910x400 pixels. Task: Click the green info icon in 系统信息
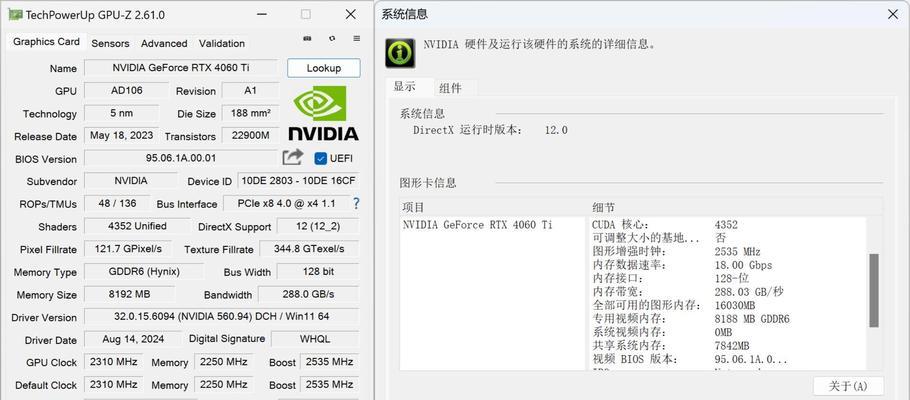click(400, 53)
